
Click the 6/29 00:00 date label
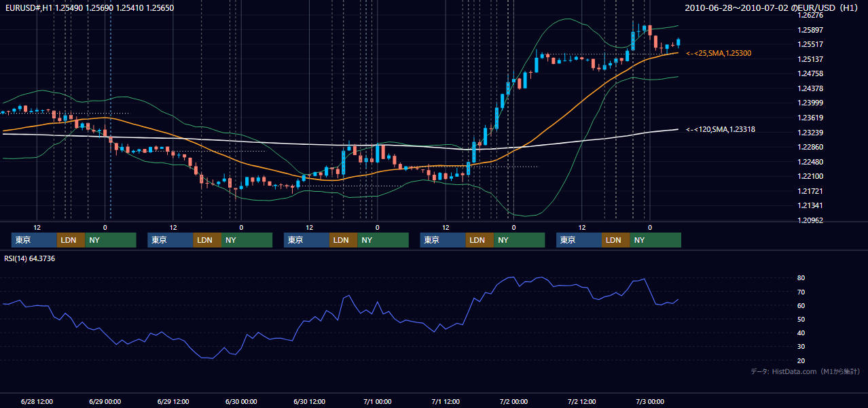coord(105,401)
